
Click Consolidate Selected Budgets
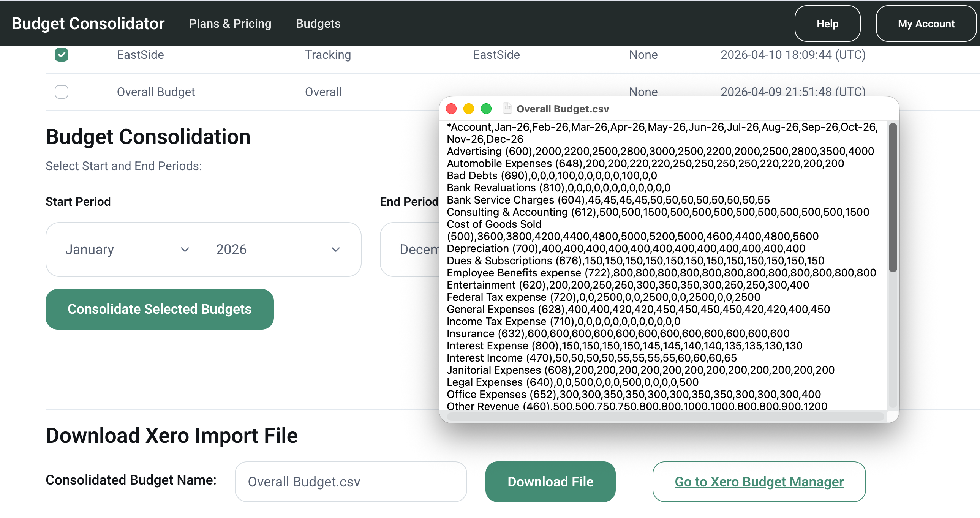pyautogui.click(x=160, y=309)
